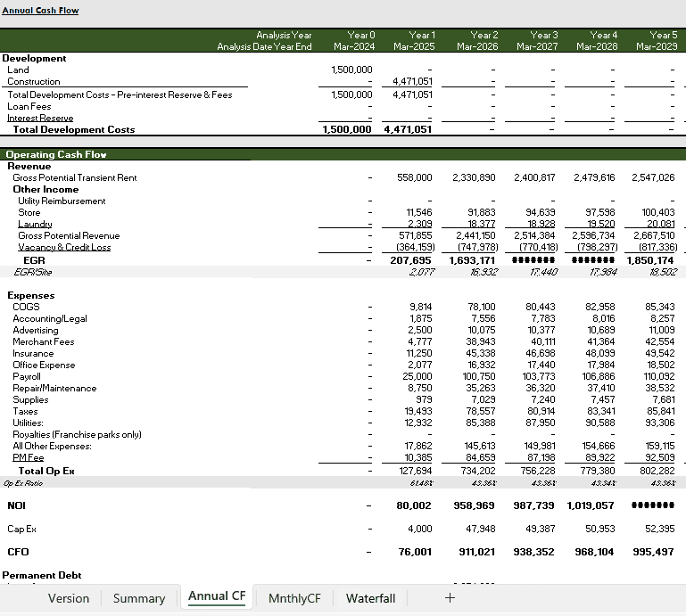Select the Land cost 1,500,000 cell
The image size is (686, 616).
pyautogui.click(x=351, y=70)
